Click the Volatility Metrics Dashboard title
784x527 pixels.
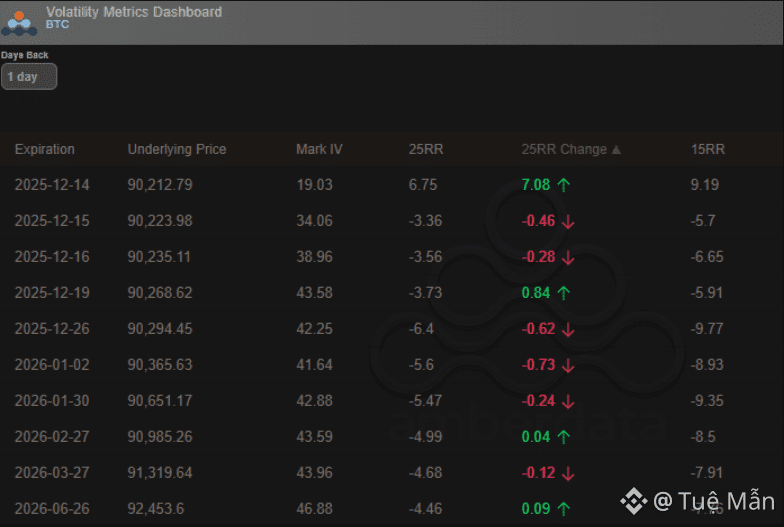(x=134, y=12)
